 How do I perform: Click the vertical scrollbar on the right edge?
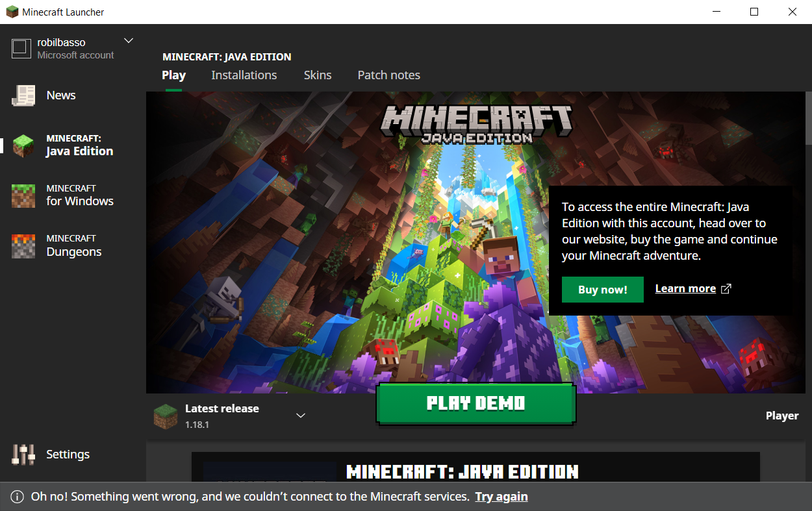(x=809, y=119)
